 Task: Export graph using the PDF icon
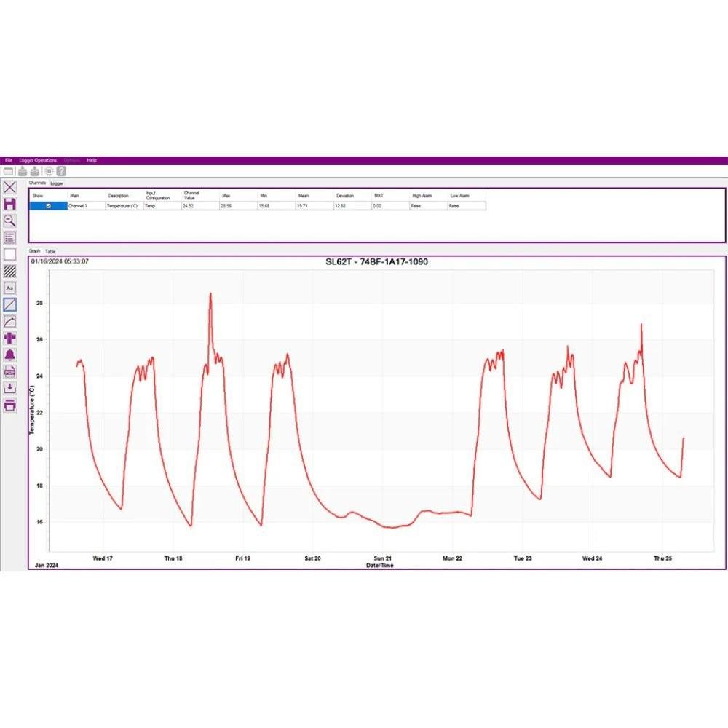point(9,372)
